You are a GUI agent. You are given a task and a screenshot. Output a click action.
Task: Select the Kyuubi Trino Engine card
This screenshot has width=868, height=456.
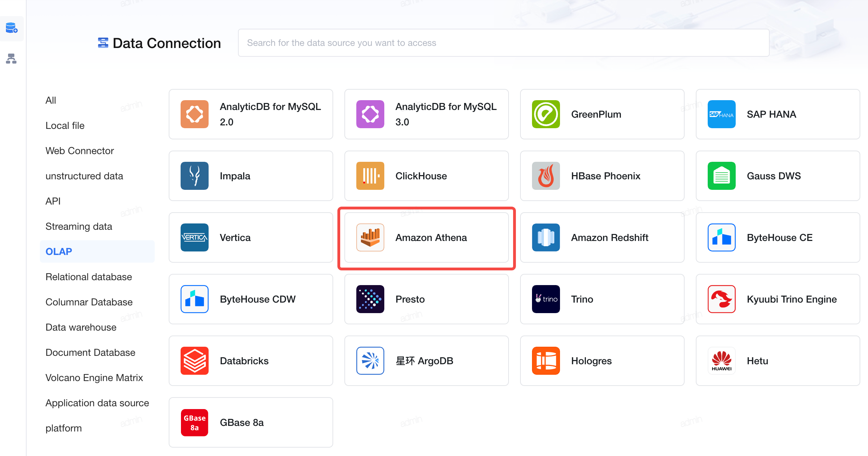click(778, 299)
